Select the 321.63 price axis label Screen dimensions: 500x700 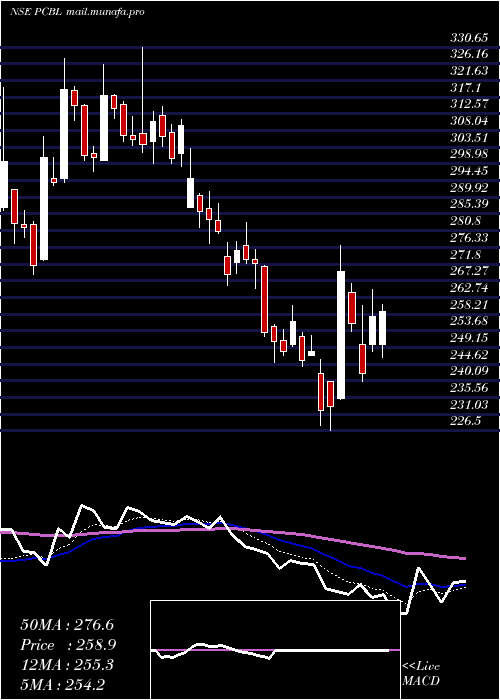(x=468, y=71)
